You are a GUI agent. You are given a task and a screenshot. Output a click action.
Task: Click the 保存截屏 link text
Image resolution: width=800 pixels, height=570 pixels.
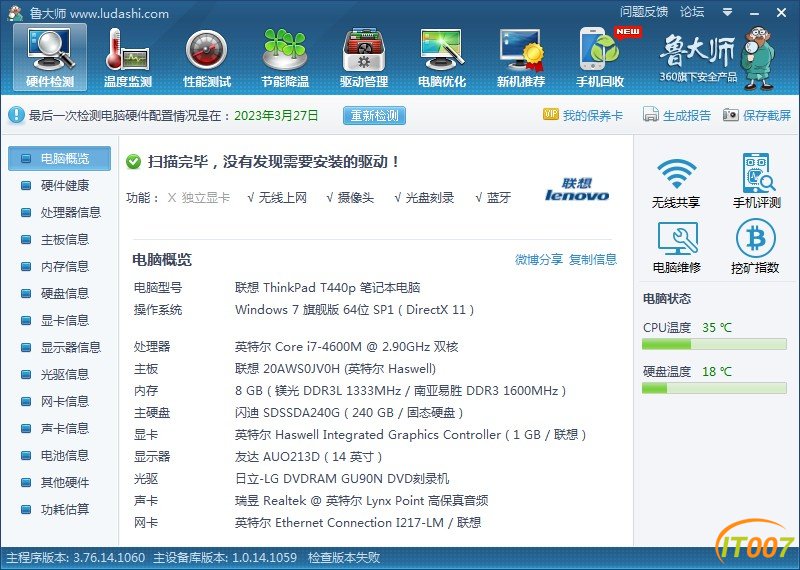click(767, 115)
